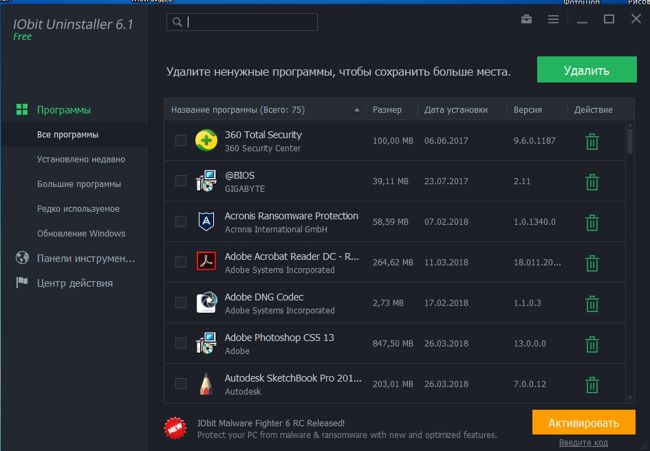Tick the checkbox for 360 Total Security

[180, 141]
